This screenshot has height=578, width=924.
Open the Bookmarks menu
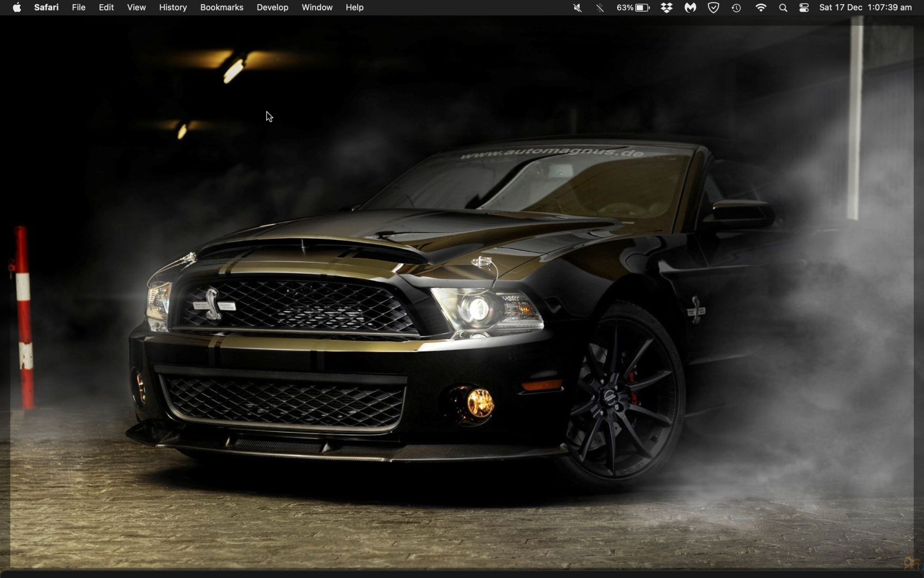222,7
